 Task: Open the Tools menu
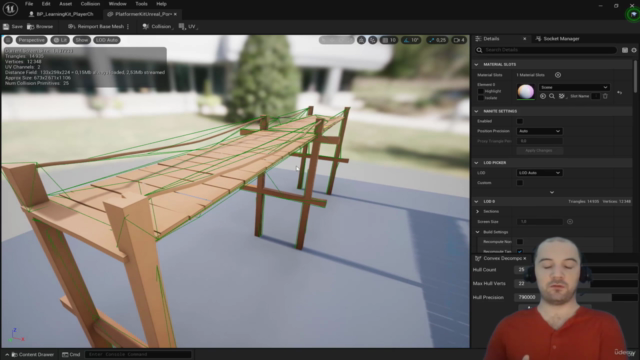click(141, 4)
